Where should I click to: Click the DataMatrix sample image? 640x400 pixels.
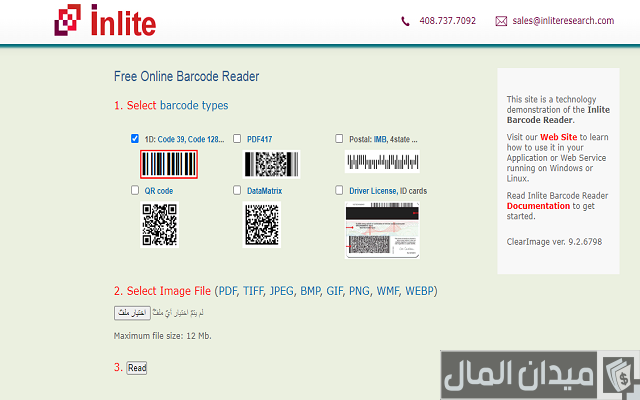pyautogui.click(x=262, y=224)
